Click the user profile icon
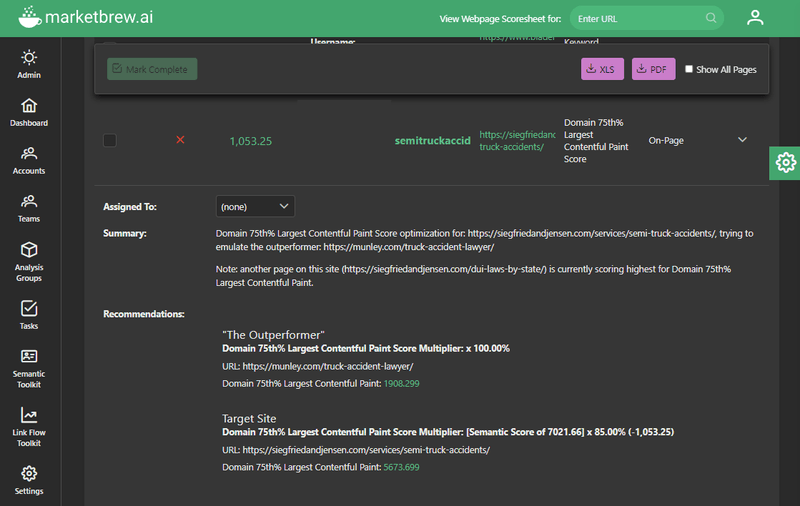800x506 pixels. click(755, 18)
